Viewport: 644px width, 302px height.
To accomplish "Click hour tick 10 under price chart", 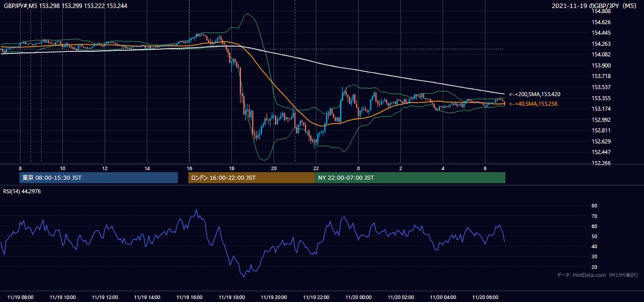I will tap(62, 168).
